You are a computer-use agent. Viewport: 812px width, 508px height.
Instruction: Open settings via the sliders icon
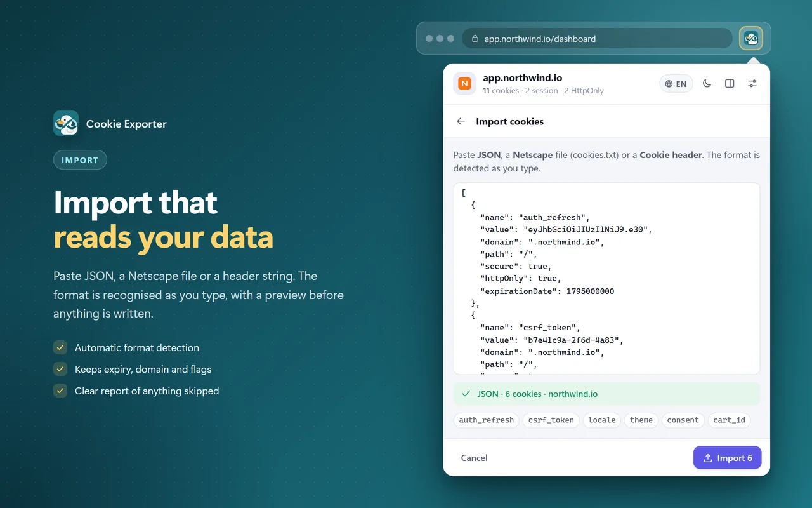coord(752,83)
